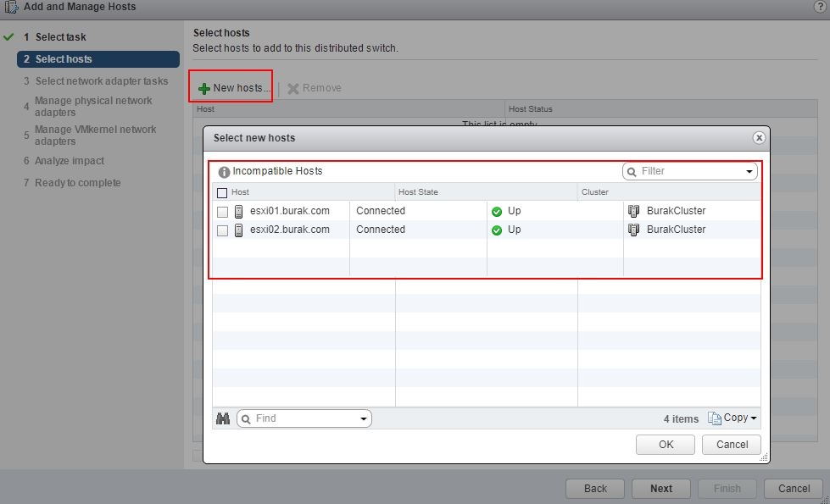Click the Copy clipboard icon
The image size is (830, 504).
[714, 418]
